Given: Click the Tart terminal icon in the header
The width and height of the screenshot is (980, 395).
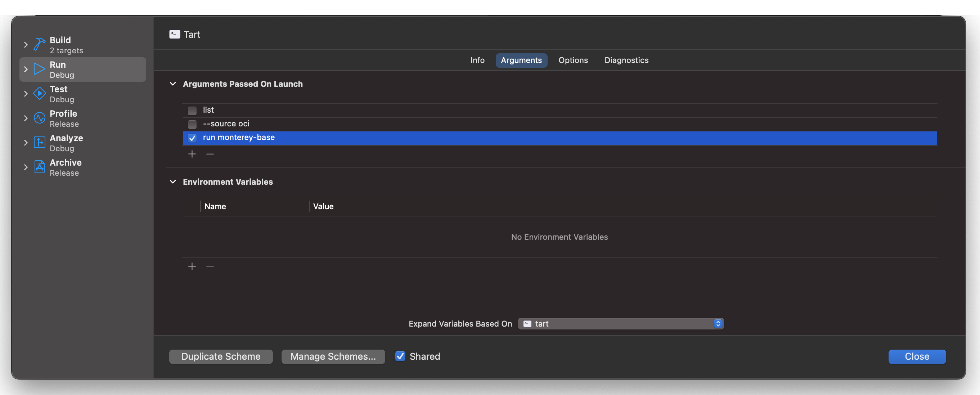Looking at the screenshot, I should [x=174, y=34].
